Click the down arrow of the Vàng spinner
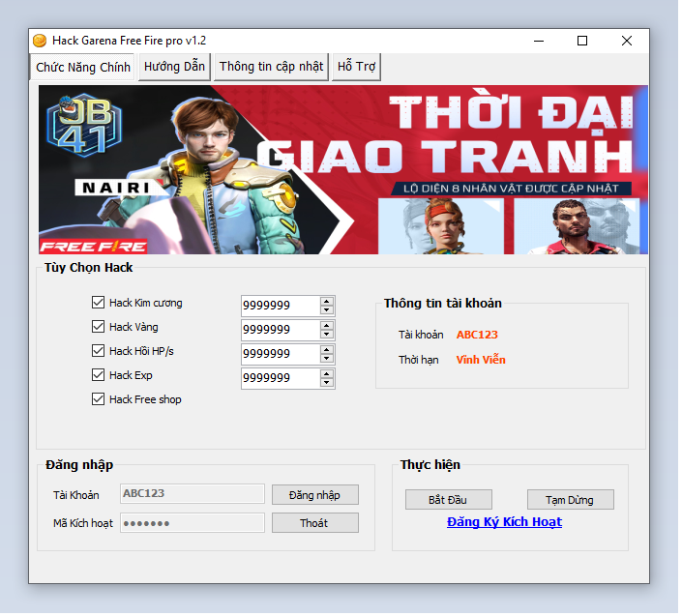The height and width of the screenshot is (616, 682). pos(327,335)
